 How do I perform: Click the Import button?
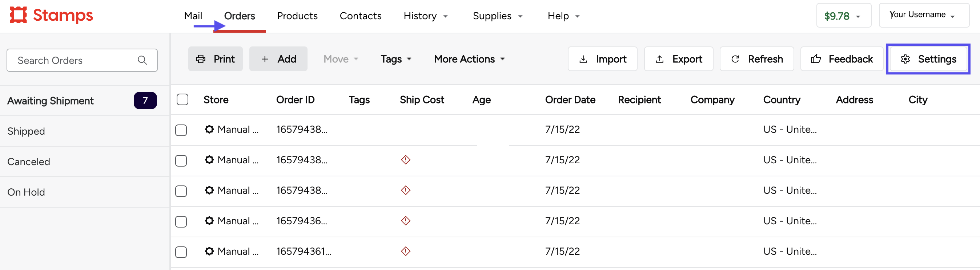(602, 59)
